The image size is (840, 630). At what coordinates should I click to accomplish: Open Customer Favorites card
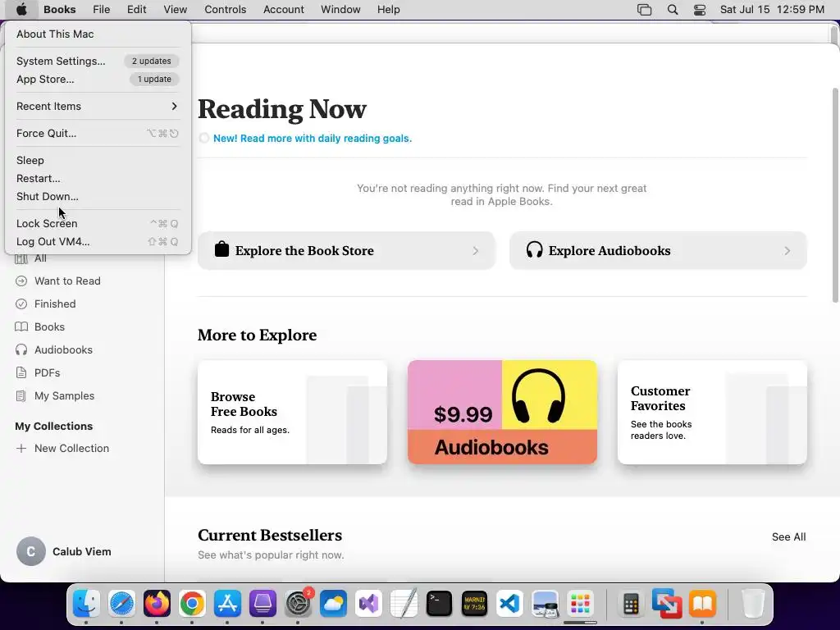coord(712,412)
